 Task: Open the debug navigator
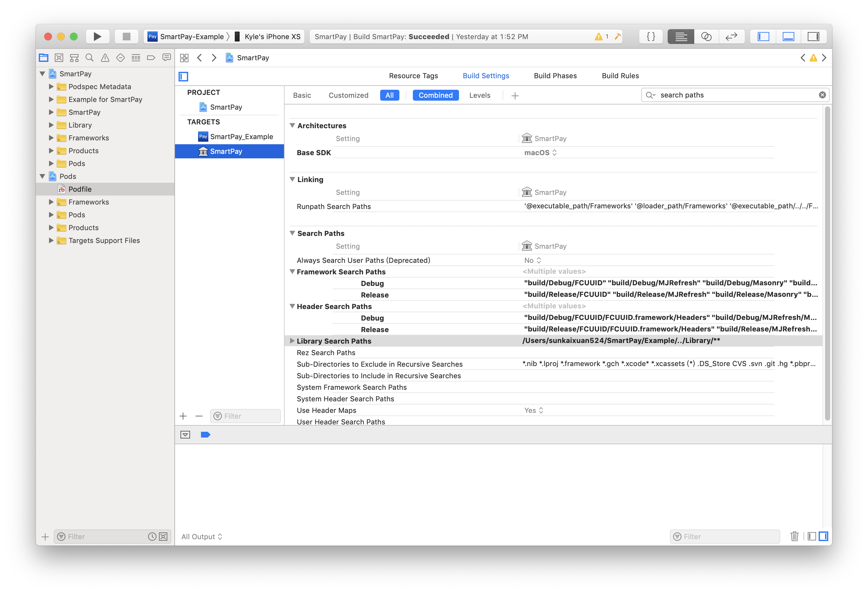pos(136,58)
